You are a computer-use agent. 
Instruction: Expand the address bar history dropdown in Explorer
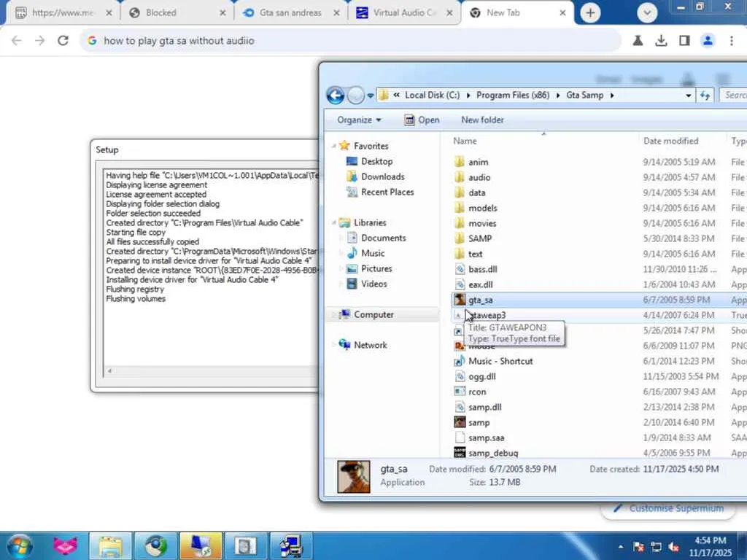pyautogui.click(x=689, y=96)
